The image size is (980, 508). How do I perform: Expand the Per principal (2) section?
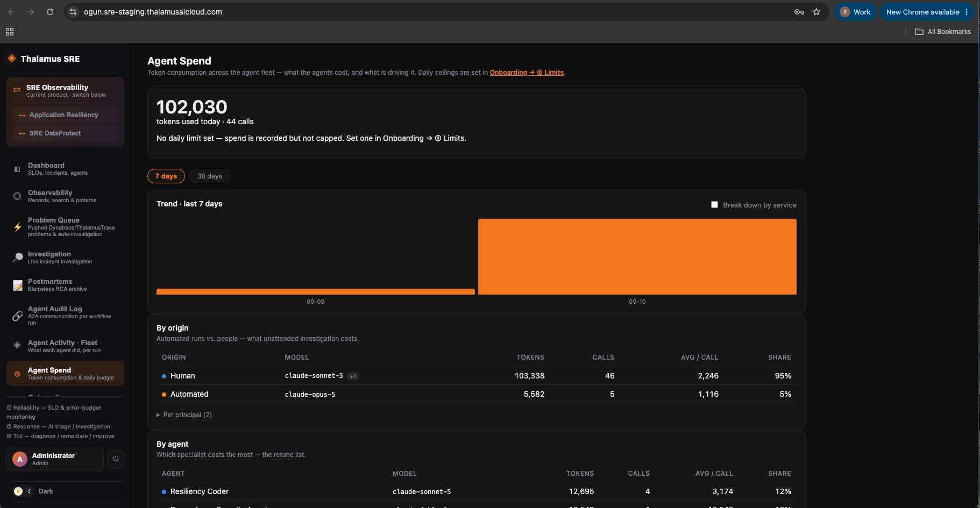pos(184,415)
